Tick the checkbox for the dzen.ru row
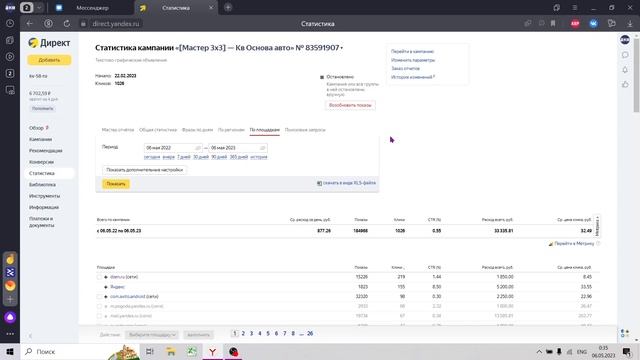The height and width of the screenshot is (360, 640). tap(99, 277)
